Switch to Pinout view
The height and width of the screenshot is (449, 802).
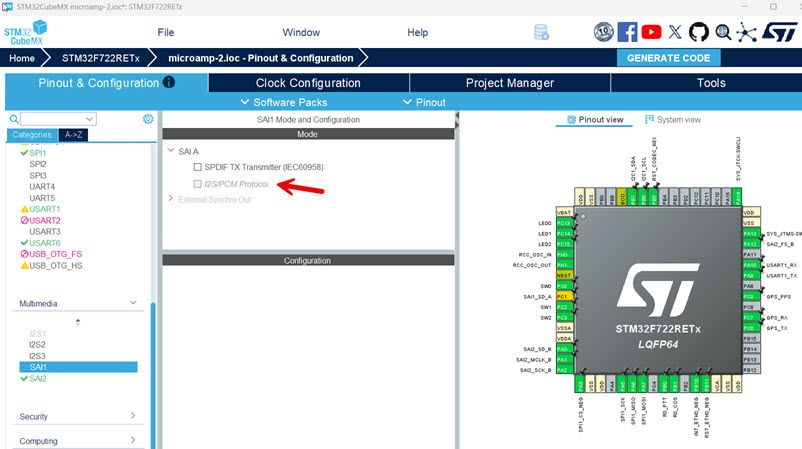click(595, 119)
